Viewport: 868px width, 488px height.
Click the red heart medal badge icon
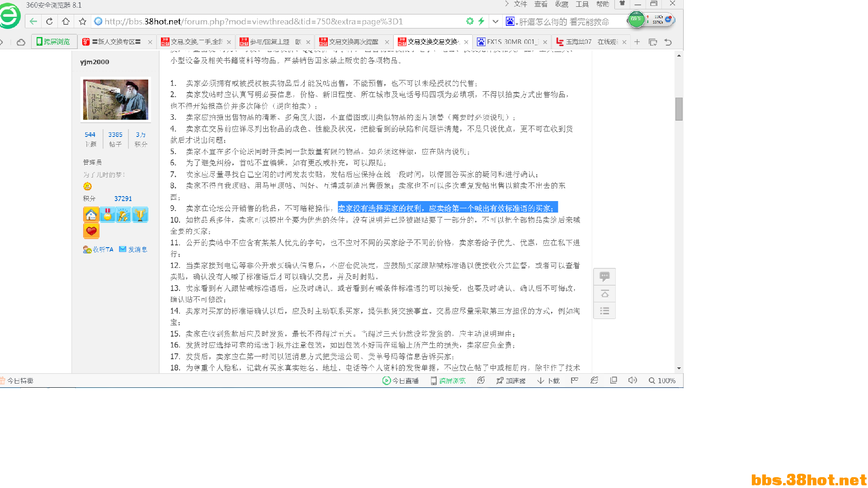(x=91, y=231)
